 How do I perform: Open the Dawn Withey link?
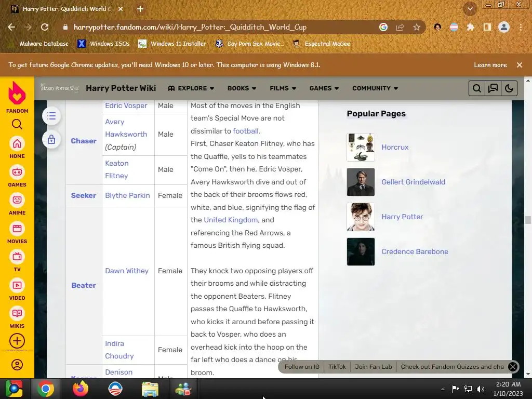pyautogui.click(x=127, y=271)
